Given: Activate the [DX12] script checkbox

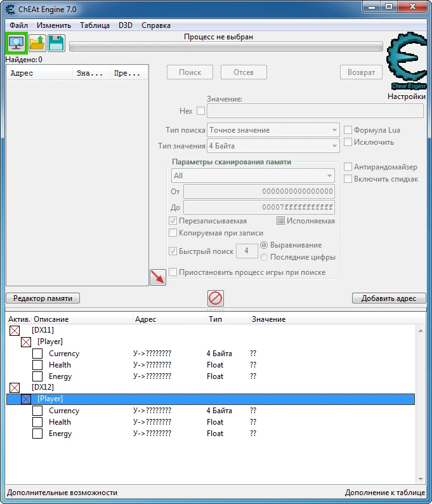Looking at the screenshot, I should 15,388.
